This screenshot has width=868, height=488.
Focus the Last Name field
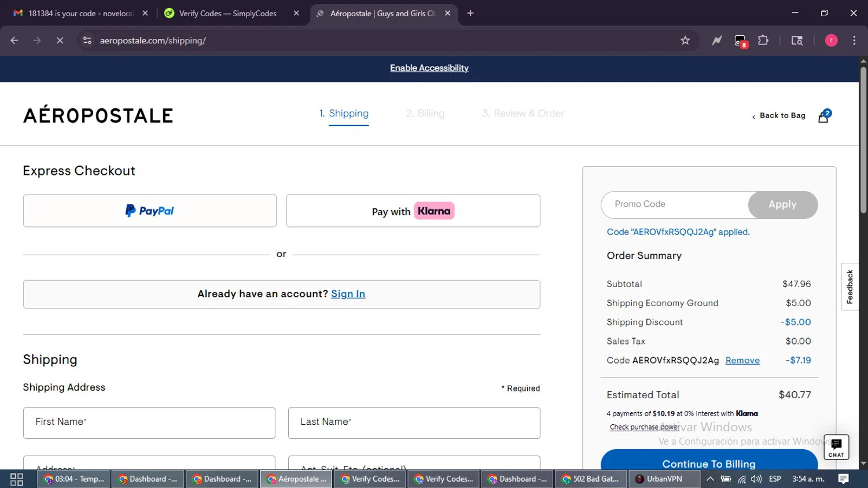[x=414, y=423]
